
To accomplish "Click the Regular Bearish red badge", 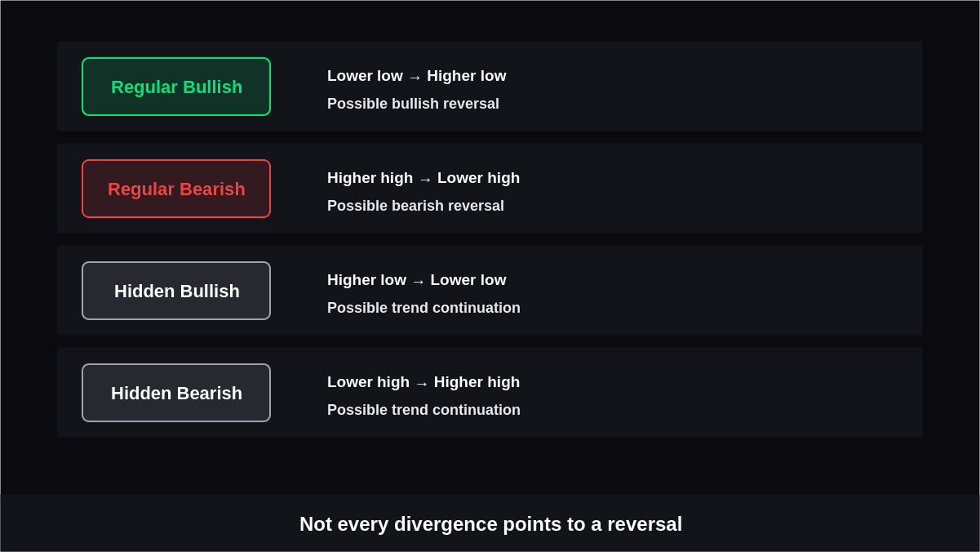I will pos(176,189).
